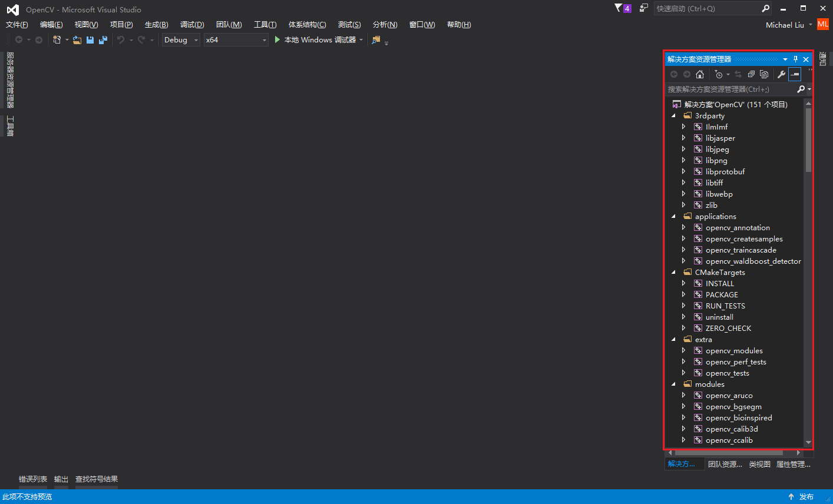Viewport: 833px width, 504px height.
Task: Click the green Start Debugging play icon
Action: click(x=277, y=39)
